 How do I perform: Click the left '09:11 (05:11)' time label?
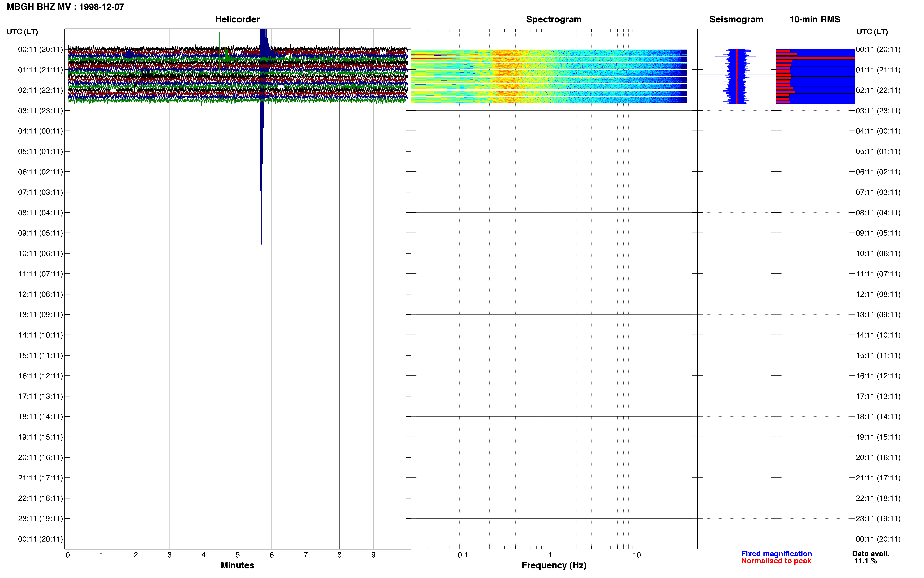pyautogui.click(x=41, y=233)
